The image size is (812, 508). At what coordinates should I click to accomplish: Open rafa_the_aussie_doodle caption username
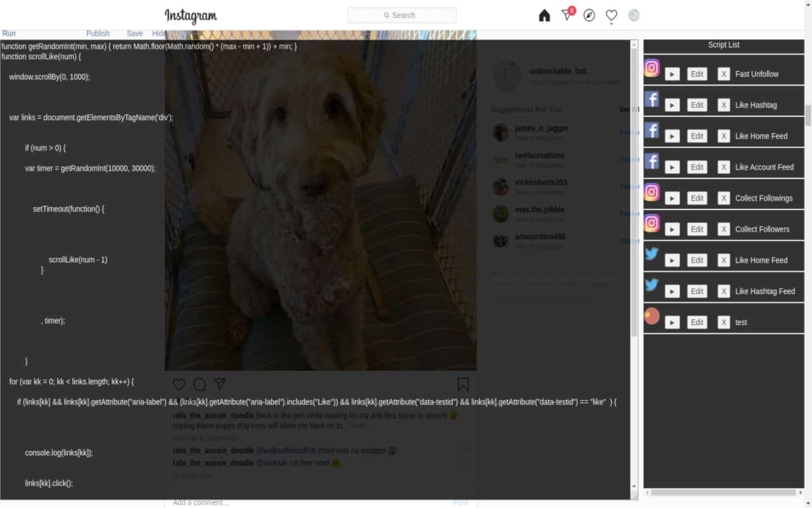213,415
